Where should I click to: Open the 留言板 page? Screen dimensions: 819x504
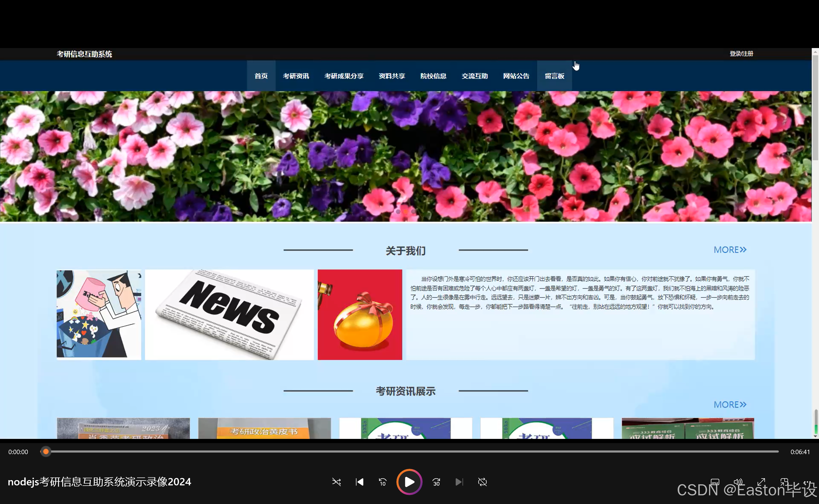554,76
